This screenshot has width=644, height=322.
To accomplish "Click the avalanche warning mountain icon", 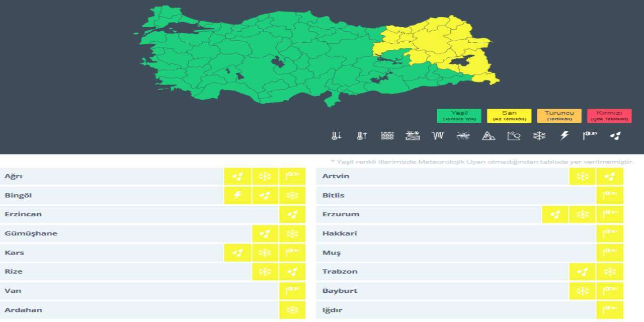I will coord(488,135).
